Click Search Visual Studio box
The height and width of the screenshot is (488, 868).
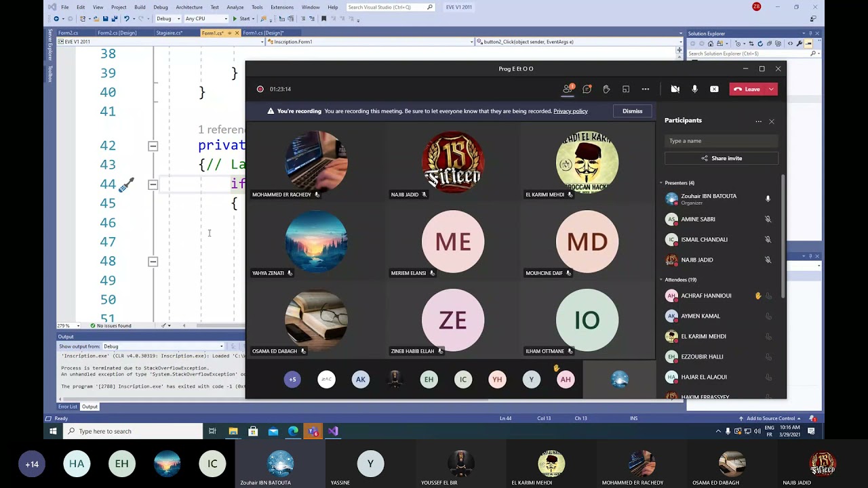click(x=390, y=7)
